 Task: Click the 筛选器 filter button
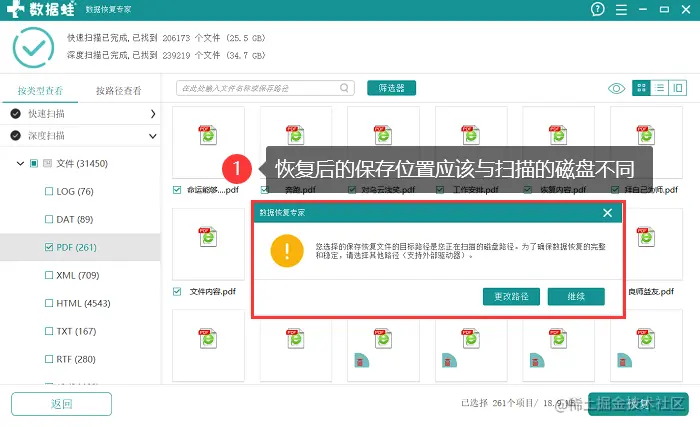tap(392, 88)
